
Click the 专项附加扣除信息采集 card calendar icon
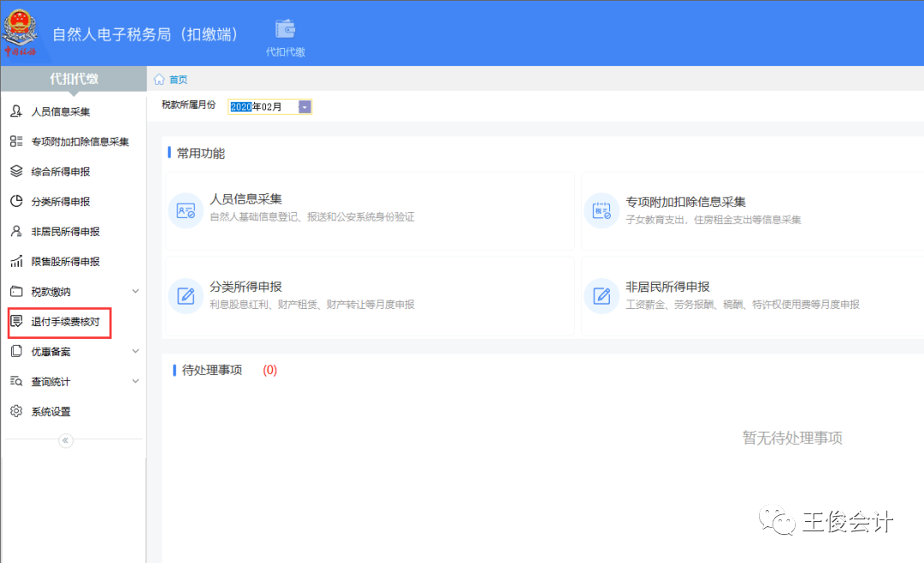pos(601,210)
